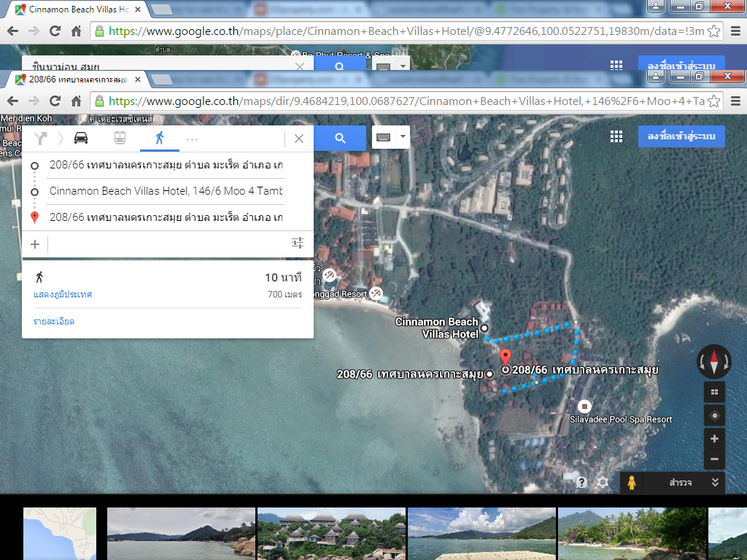Add a destination with the plus icon

(x=35, y=244)
